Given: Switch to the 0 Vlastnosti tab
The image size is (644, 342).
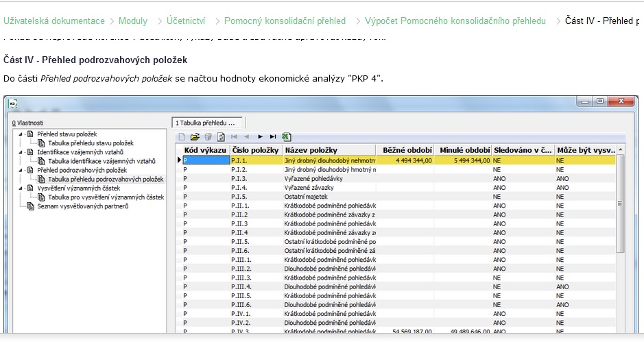Looking at the screenshot, I should click(x=27, y=123).
